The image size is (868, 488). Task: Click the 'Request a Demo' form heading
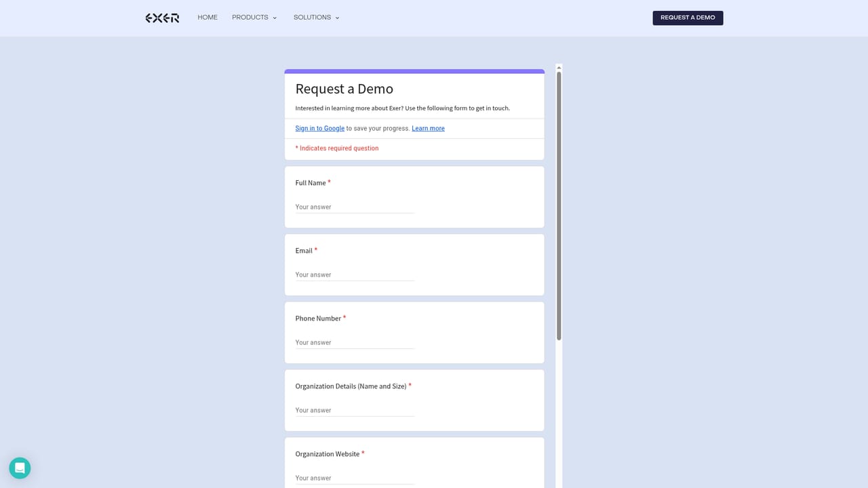344,89
